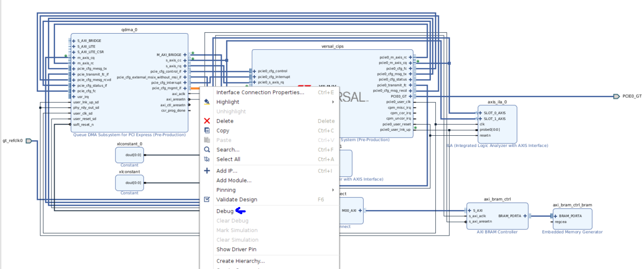Click the Add IP plus icon

pos(207,171)
